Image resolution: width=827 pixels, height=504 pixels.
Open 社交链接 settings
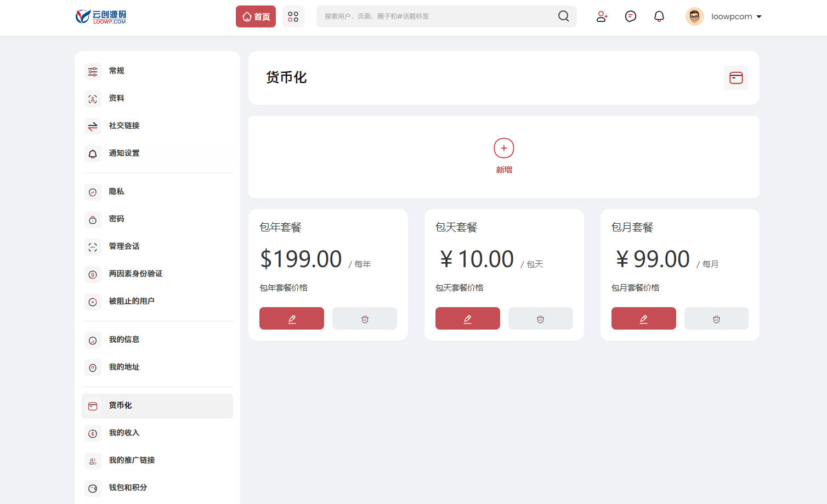coord(157,126)
